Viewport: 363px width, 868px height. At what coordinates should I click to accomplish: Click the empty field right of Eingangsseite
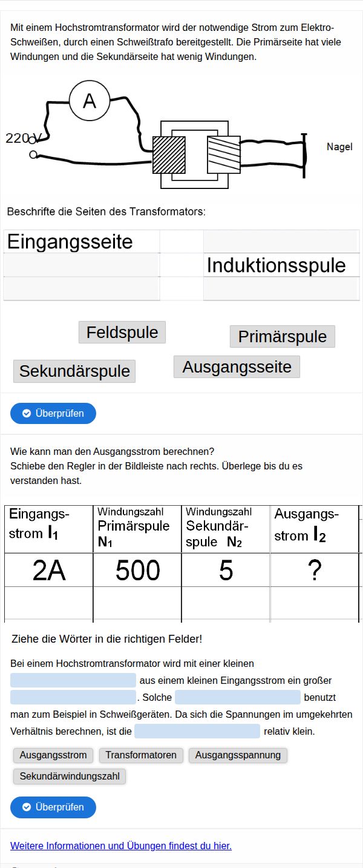pyautogui.click(x=281, y=242)
